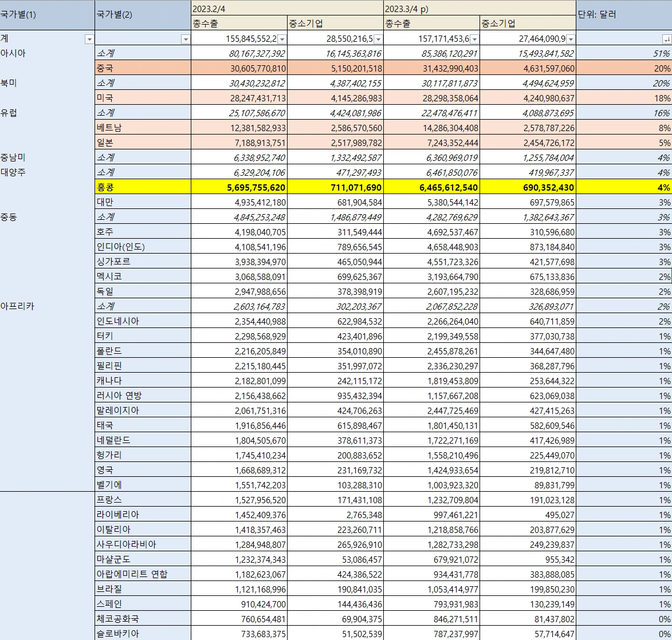Click the 일본 country cell

pos(143,142)
